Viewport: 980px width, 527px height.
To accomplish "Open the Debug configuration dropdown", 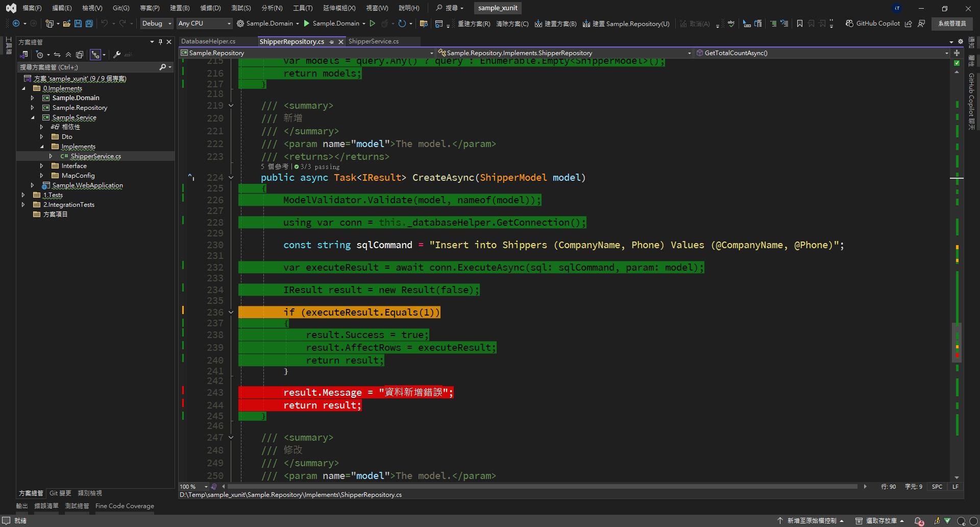I will [x=157, y=23].
